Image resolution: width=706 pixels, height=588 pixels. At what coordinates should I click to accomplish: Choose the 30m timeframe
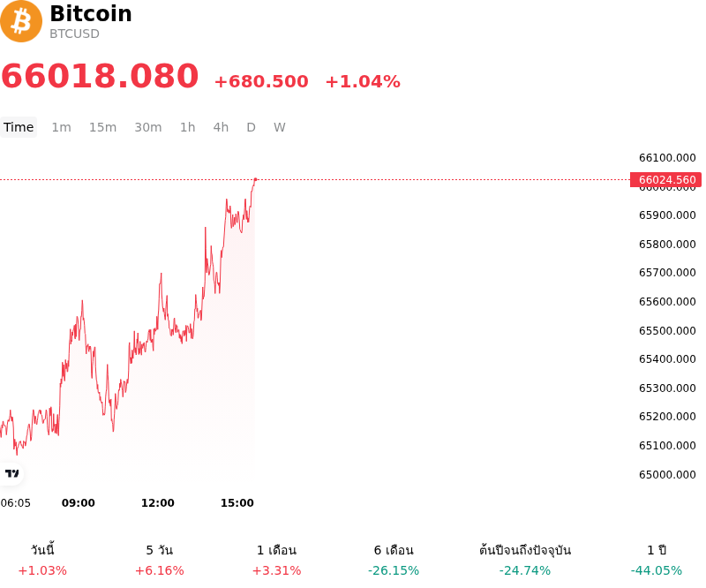(148, 127)
